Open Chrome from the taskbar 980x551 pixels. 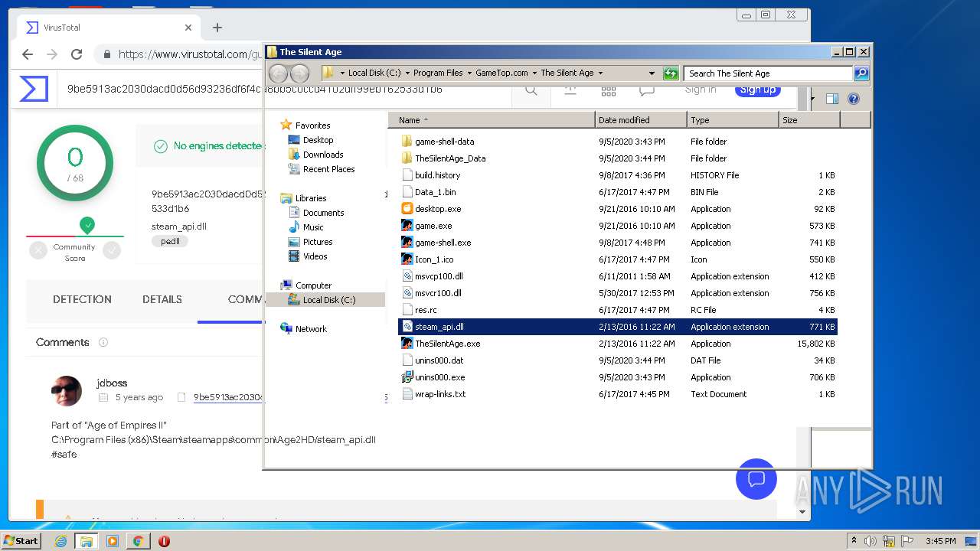(138, 541)
